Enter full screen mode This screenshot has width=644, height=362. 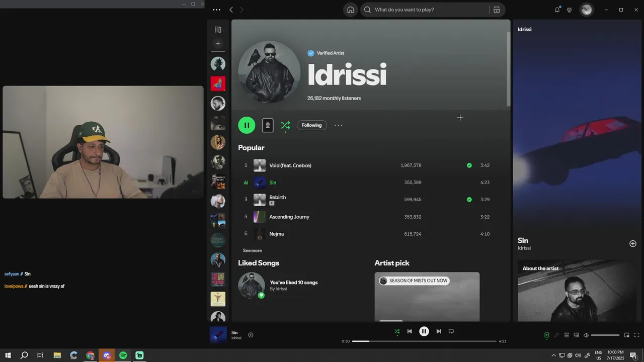point(636,335)
